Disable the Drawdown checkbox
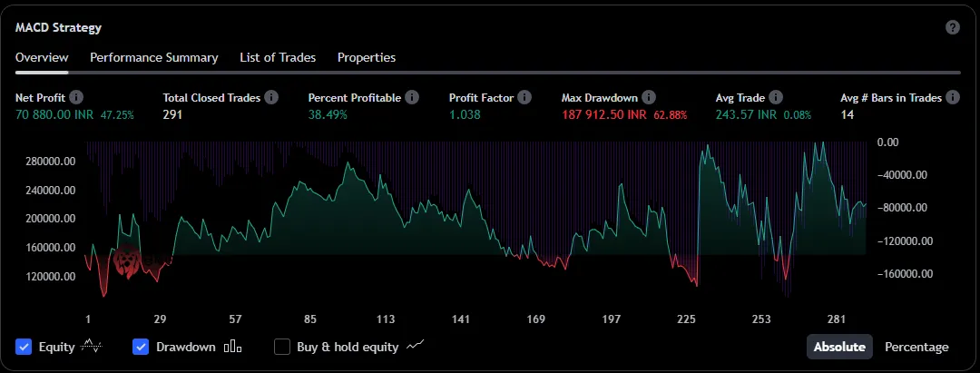This screenshot has height=373, width=980. click(141, 347)
